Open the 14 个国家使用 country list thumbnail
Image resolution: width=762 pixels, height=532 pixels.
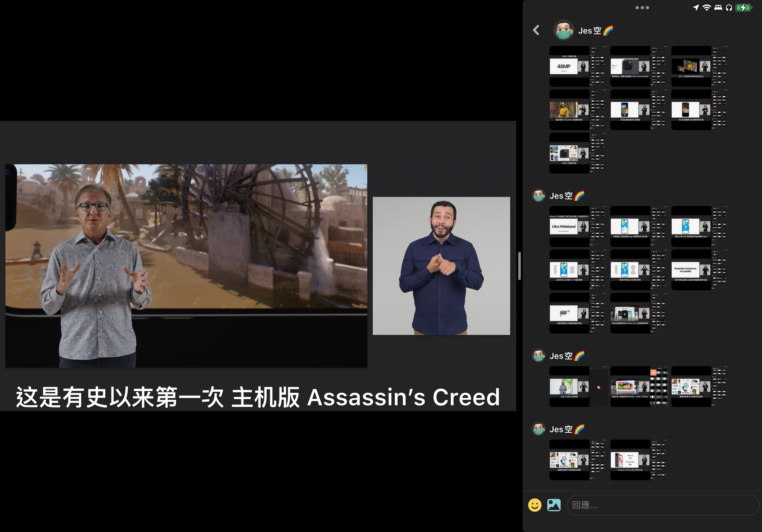click(578, 270)
